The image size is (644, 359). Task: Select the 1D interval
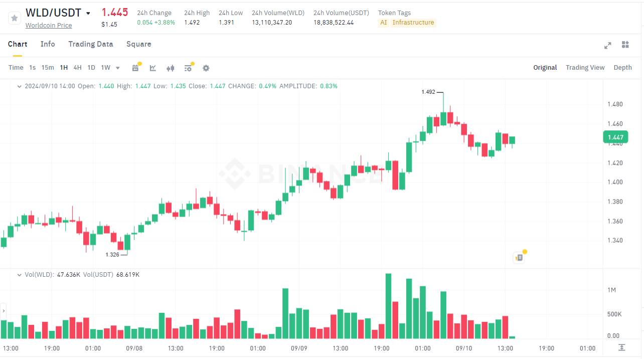91,68
